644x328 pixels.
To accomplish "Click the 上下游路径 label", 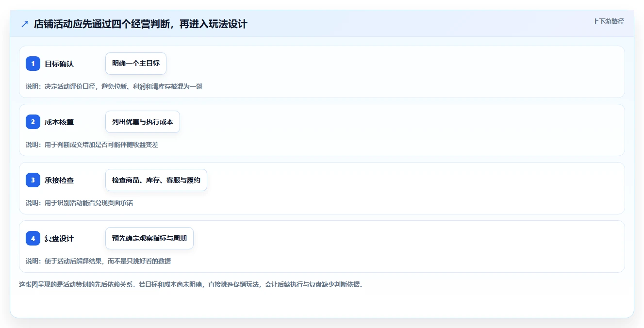I will point(608,21).
